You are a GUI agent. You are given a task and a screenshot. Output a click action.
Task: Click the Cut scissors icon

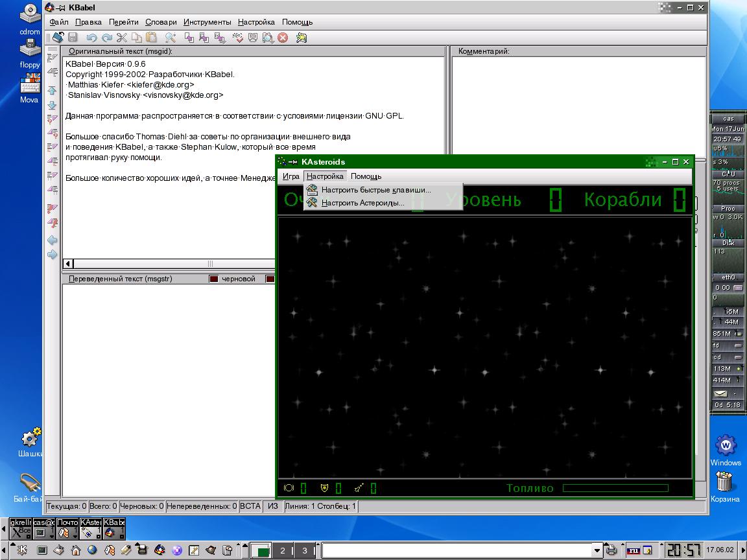(121, 38)
